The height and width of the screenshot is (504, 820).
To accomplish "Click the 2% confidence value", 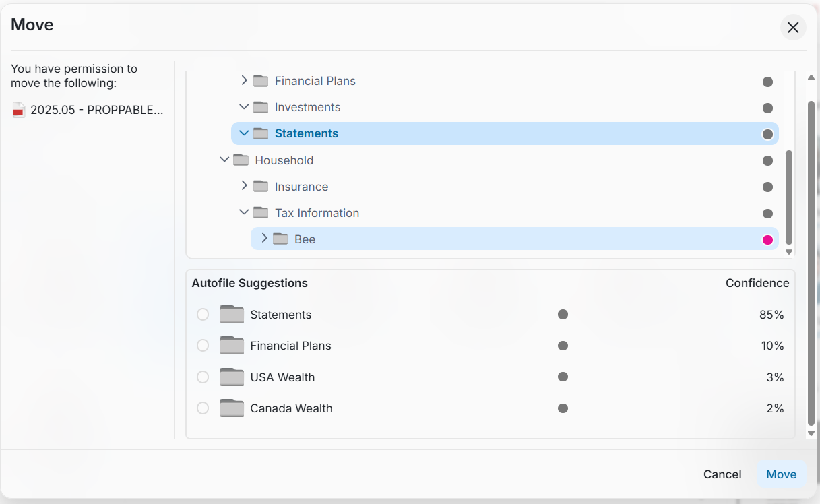I will pyautogui.click(x=775, y=408).
